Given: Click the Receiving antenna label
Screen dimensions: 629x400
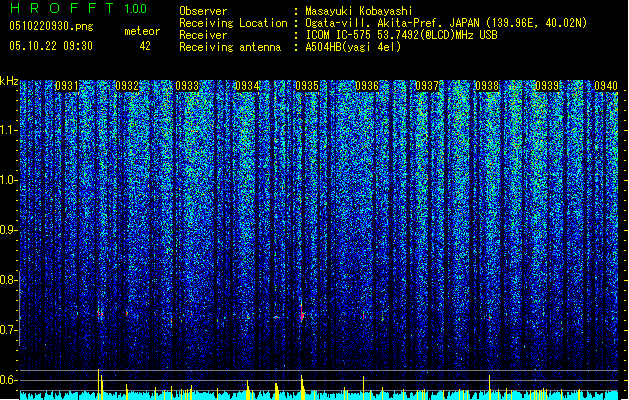Looking at the screenshot, I should tap(230, 47).
